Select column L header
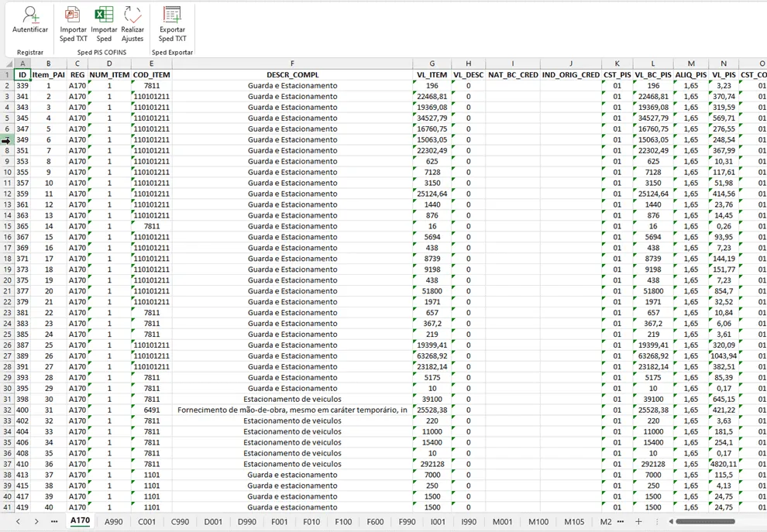Image resolution: width=767 pixels, height=532 pixels. coord(653,63)
